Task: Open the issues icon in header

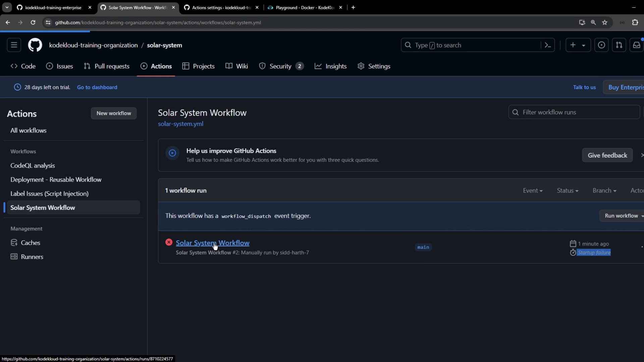Action: (601, 45)
